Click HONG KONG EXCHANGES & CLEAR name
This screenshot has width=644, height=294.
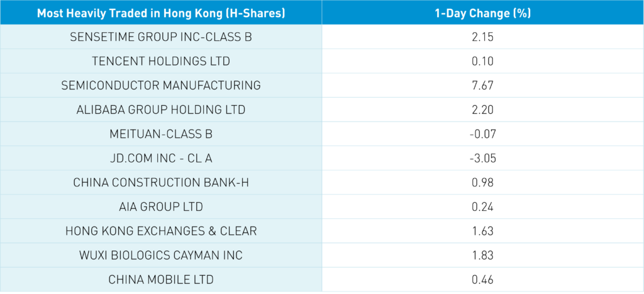pyautogui.click(x=161, y=231)
